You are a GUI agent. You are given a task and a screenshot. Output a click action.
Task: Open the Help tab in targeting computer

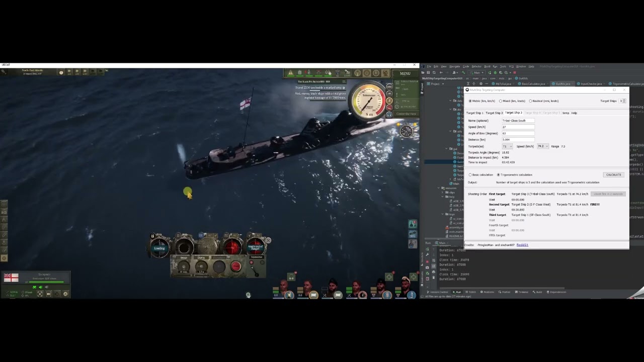(574, 113)
